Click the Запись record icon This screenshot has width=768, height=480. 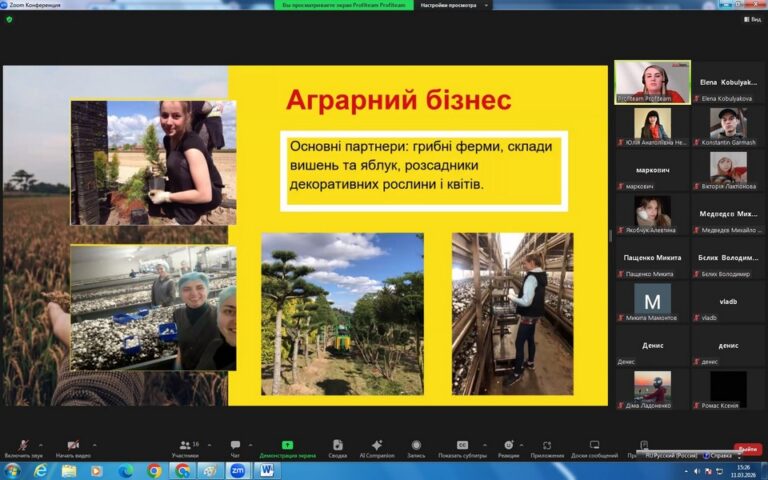416,446
